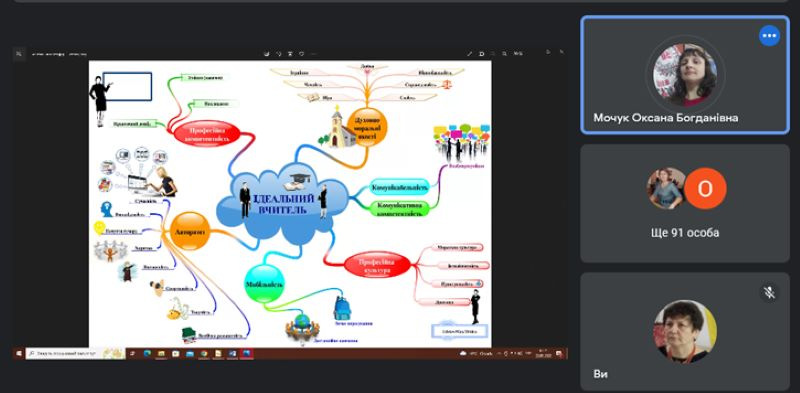Open more options on Мочук Оксана Богданівна tile
This screenshot has width=800, height=393.
click(x=769, y=36)
